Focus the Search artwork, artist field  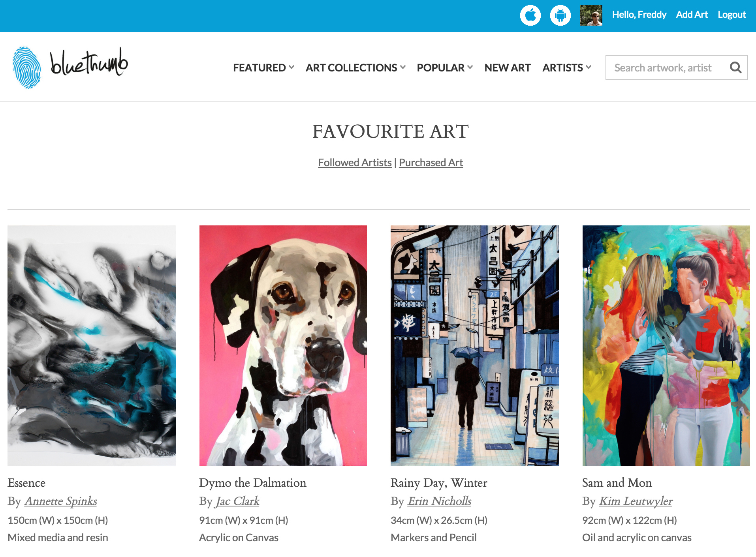tap(668, 68)
